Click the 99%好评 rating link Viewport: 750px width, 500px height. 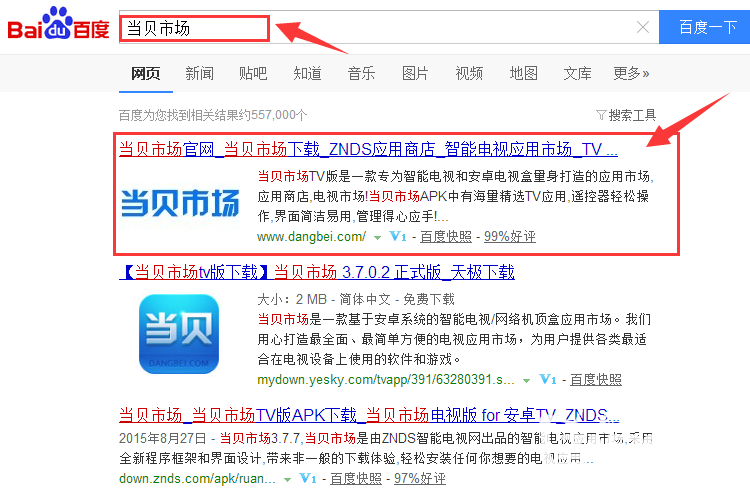(510, 236)
